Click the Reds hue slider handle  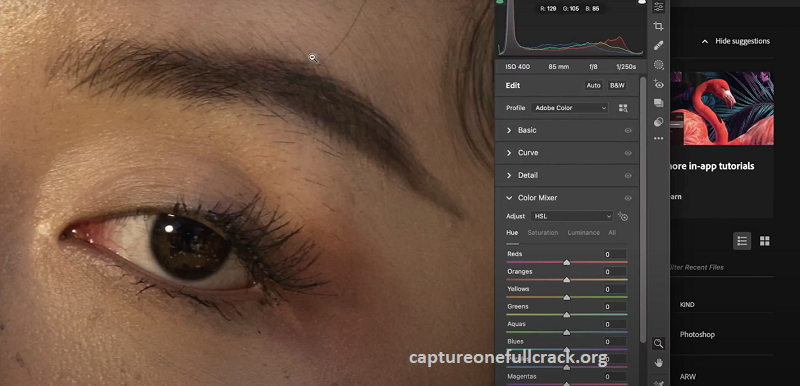(x=566, y=262)
